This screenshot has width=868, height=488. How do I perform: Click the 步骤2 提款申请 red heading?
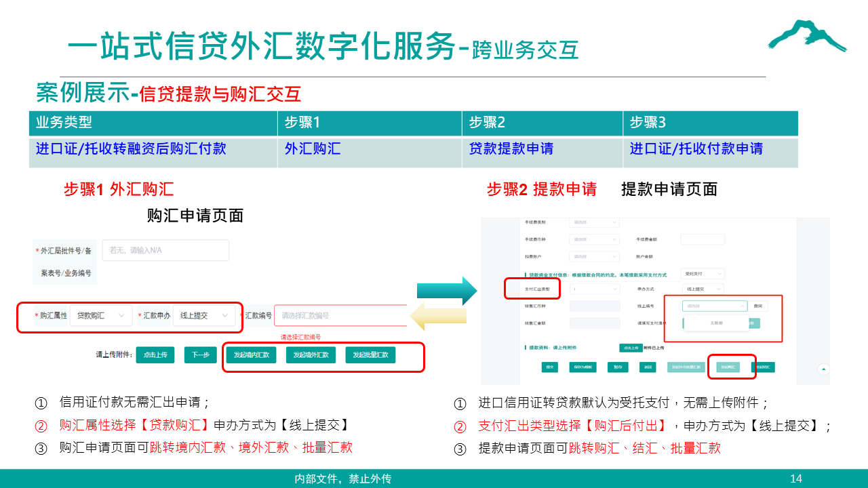click(542, 190)
